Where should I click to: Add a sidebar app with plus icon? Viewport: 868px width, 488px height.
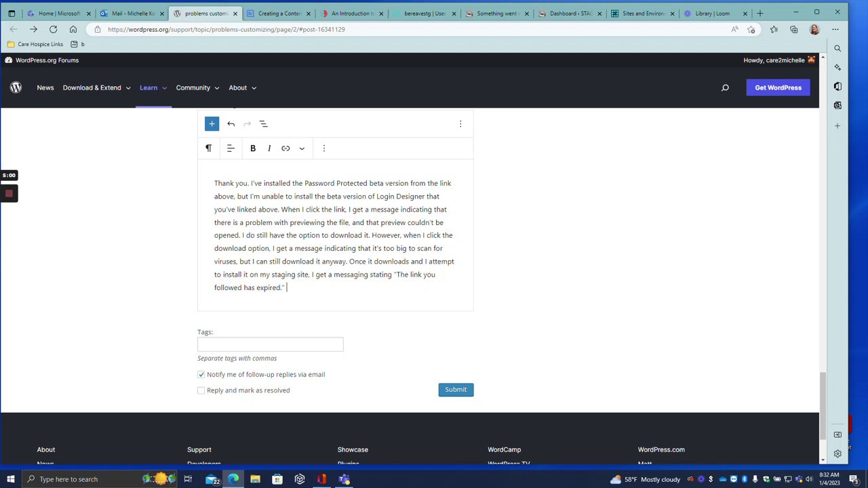[837, 125]
